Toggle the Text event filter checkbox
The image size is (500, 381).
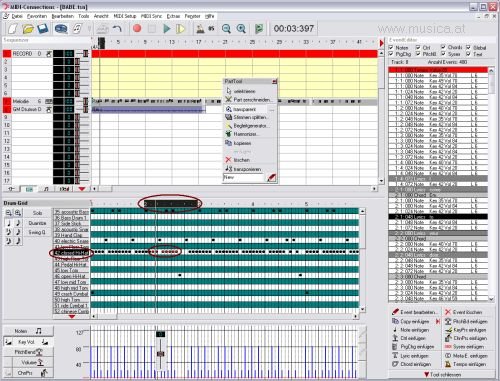[468, 54]
